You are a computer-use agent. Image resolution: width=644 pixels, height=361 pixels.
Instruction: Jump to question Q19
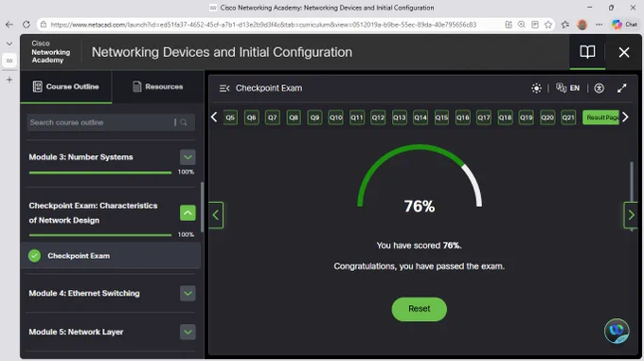click(527, 117)
